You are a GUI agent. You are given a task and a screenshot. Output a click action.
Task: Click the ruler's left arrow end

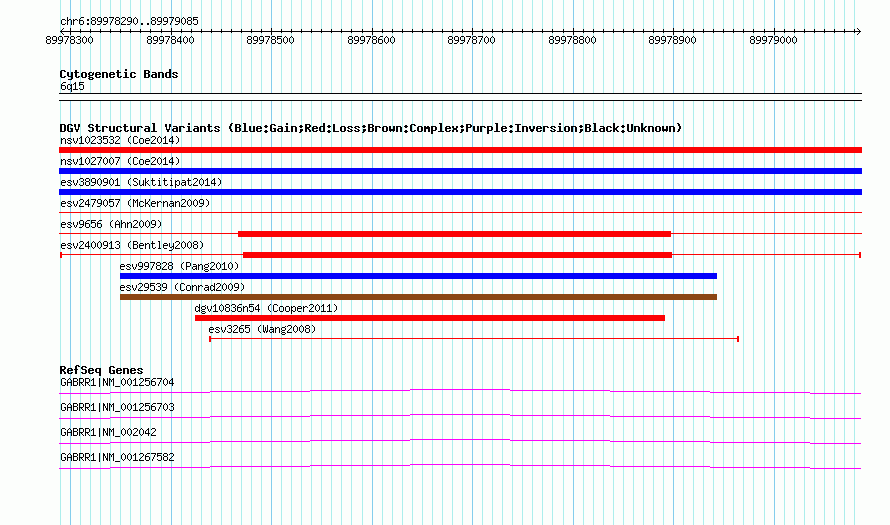pos(63,31)
